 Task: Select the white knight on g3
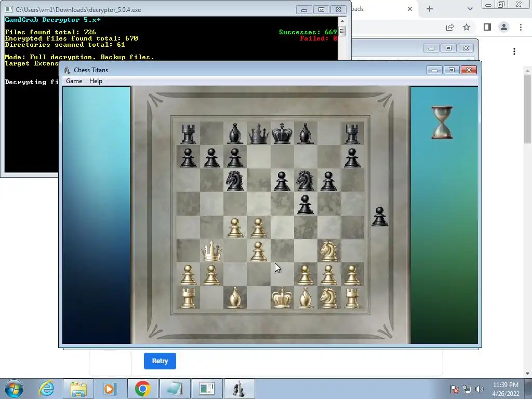[328, 251]
